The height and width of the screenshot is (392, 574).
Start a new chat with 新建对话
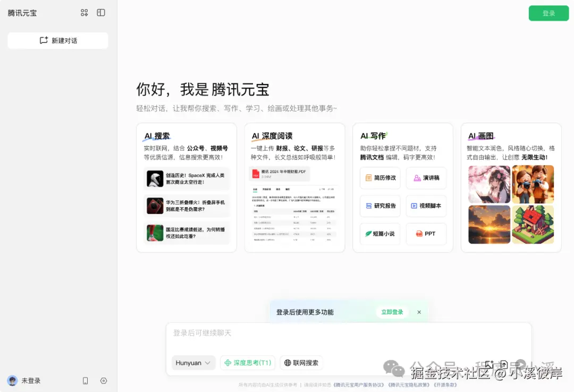click(58, 40)
